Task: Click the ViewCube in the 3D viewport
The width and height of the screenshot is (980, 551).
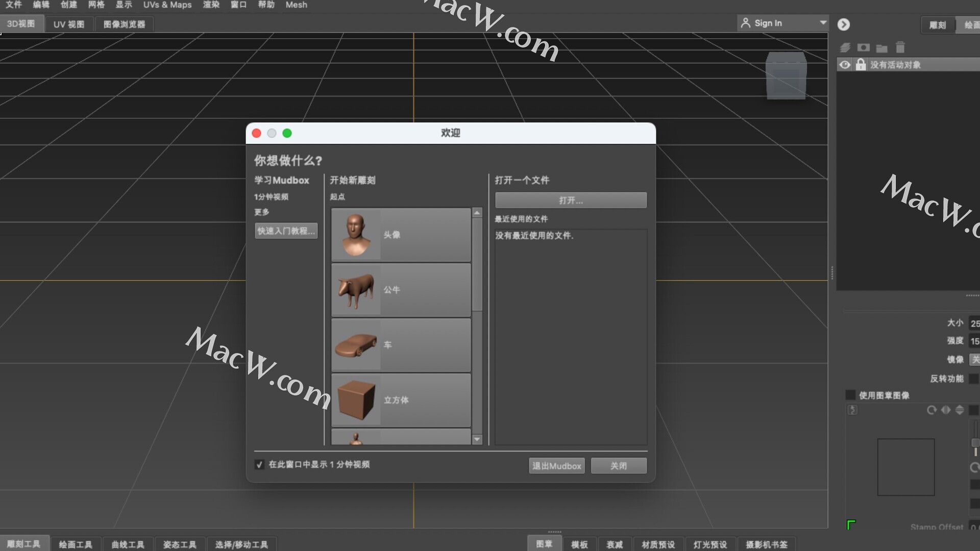Action: [786, 76]
